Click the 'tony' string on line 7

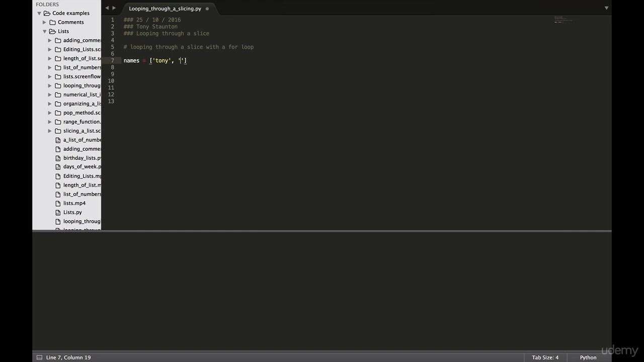[162, 60]
